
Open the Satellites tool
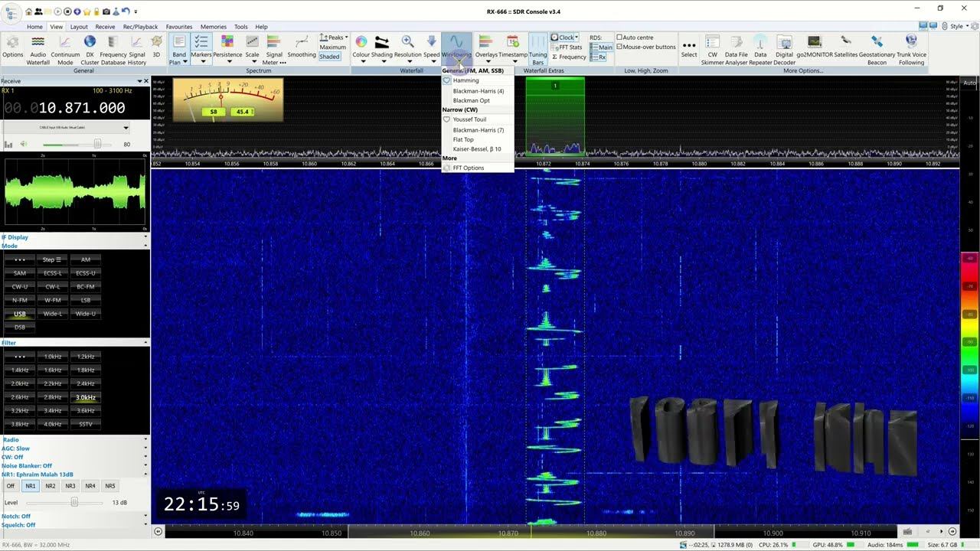(x=845, y=47)
